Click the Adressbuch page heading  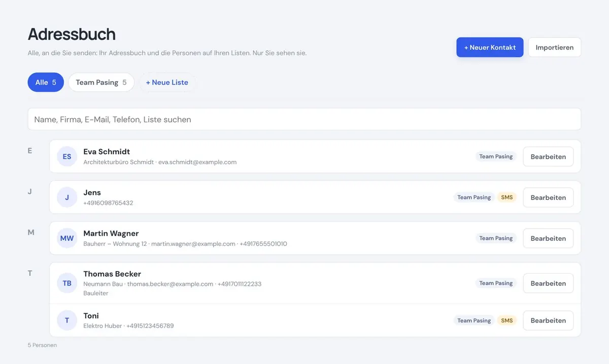click(72, 34)
